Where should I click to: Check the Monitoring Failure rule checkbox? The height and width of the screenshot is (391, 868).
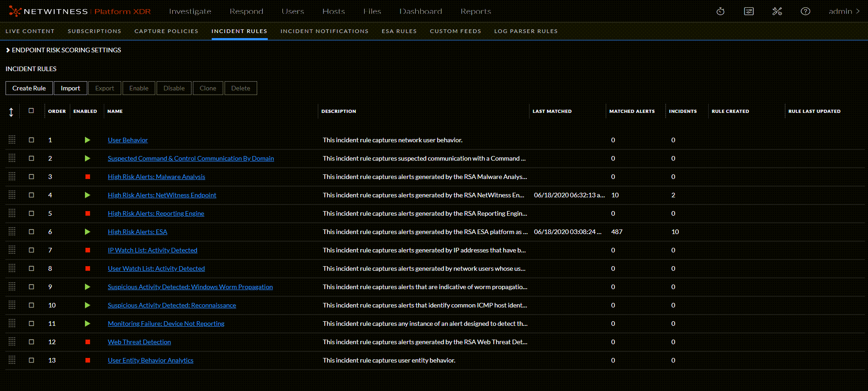click(31, 324)
